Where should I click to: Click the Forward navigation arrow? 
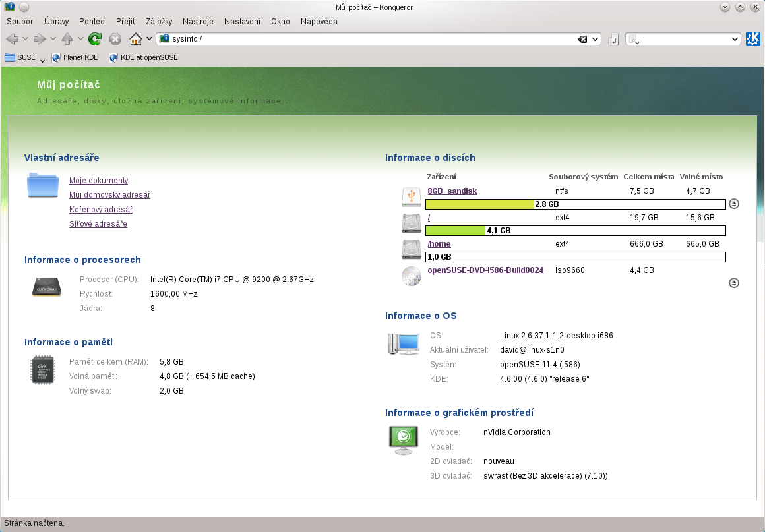40,38
